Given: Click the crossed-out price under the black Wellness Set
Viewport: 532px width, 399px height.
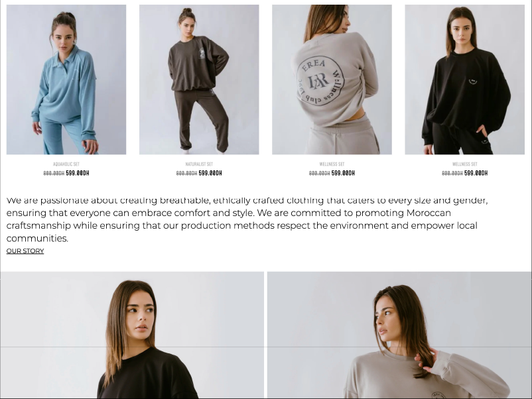Looking at the screenshot, I should (452, 173).
